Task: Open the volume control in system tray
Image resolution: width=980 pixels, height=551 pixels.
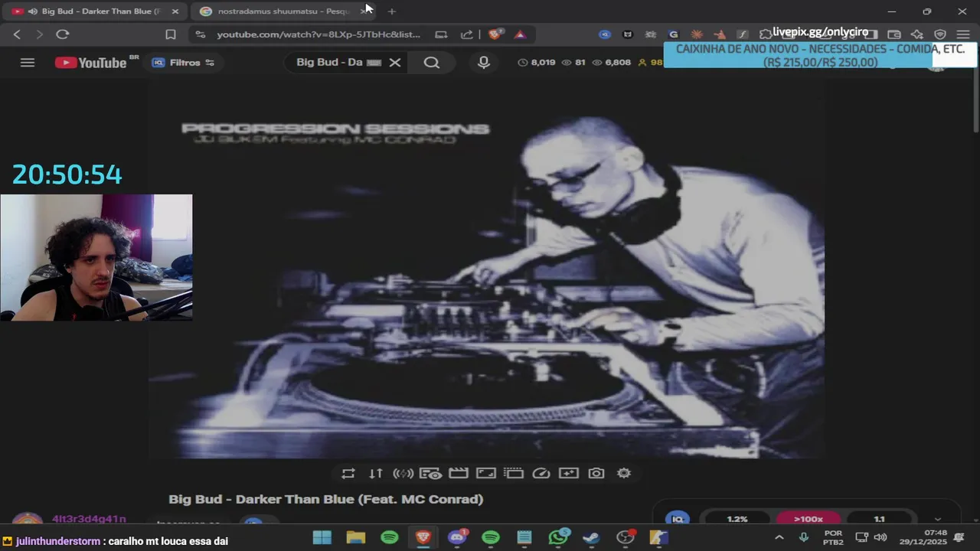Action: click(880, 538)
